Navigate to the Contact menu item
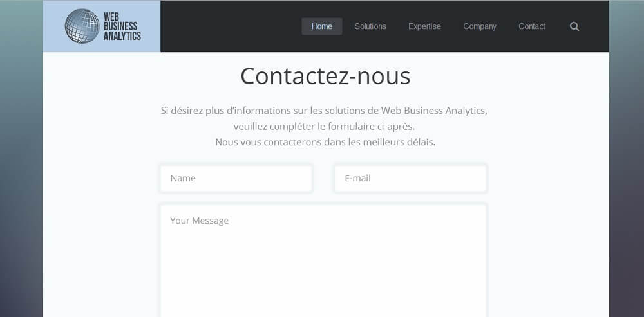 (x=531, y=26)
